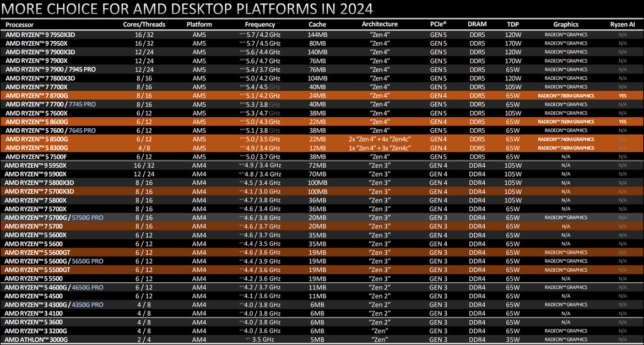Select processor name "AMD RYZEN 7 5800X"
This screenshot has height=345, width=644.
[35, 200]
